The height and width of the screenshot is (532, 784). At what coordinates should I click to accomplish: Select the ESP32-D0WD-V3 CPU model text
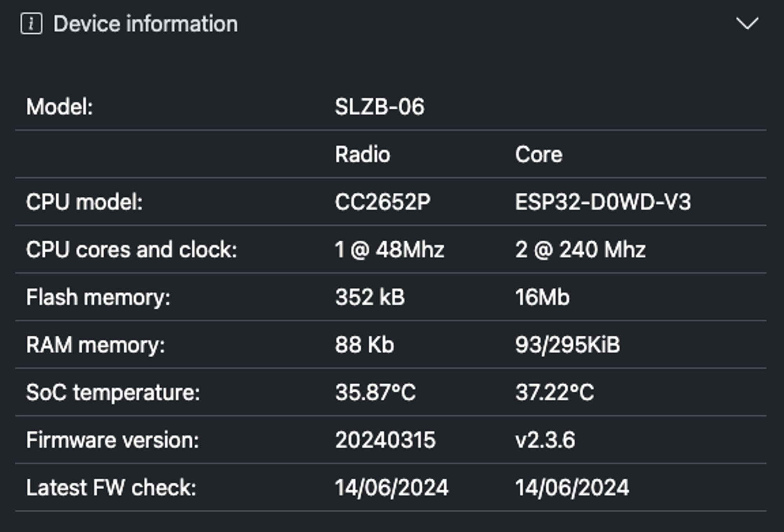coord(603,202)
